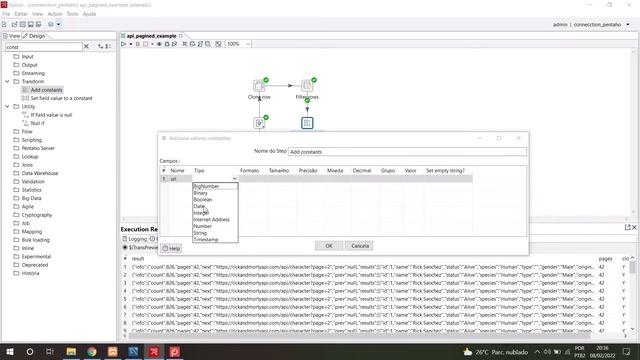Image resolution: width=640 pixels, height=360 pixels.
Task: Click the selected blue step icon below Filter rows
Action: [307, 123]
